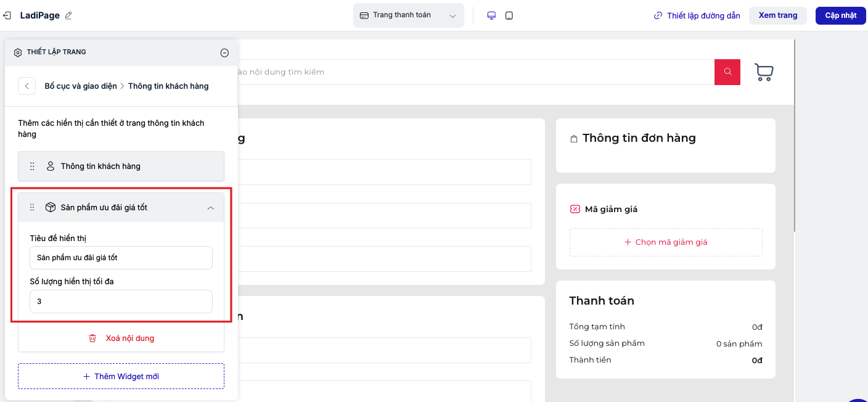
Task: Click the Xoá nội dung text
Action: click(x=130, y=338)
